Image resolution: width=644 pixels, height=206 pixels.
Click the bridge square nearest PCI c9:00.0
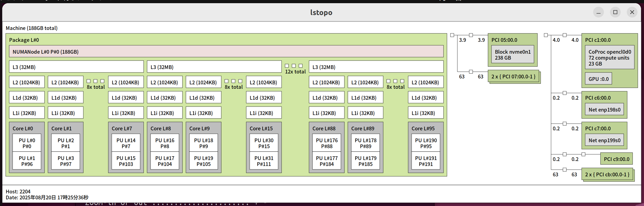[x=583, y=154]
